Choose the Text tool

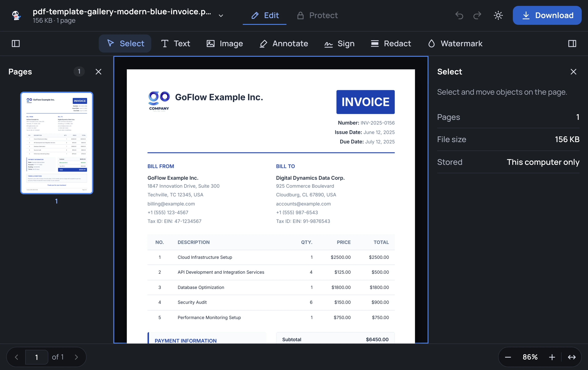point(176,44)
